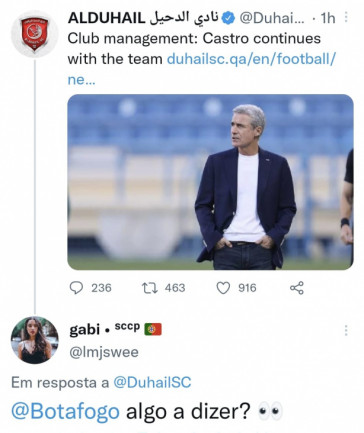Click the share icon under the photo
364x433 pixels.
(297, 288)
